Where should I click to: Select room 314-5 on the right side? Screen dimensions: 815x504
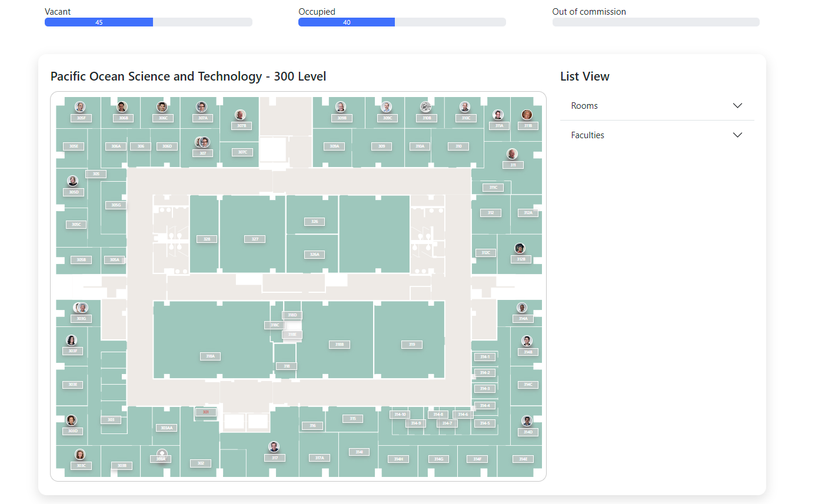click(484, 423)
